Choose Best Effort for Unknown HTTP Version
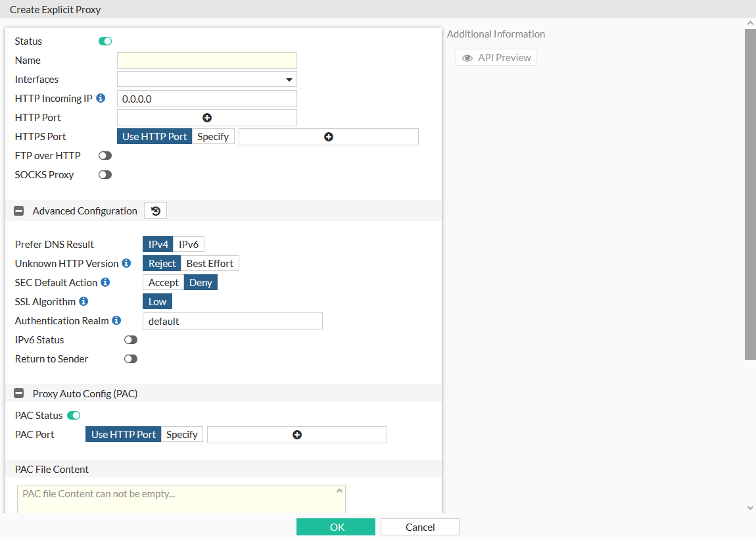756x540 pixels. point(210,264)
